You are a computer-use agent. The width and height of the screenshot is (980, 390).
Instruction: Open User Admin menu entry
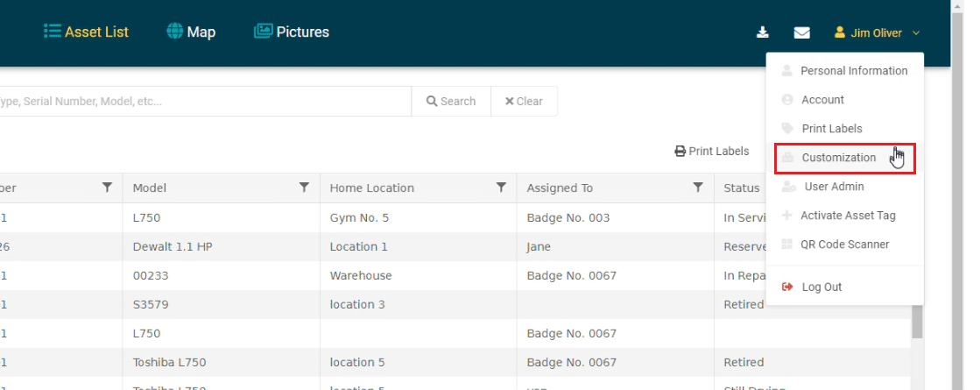834,187
